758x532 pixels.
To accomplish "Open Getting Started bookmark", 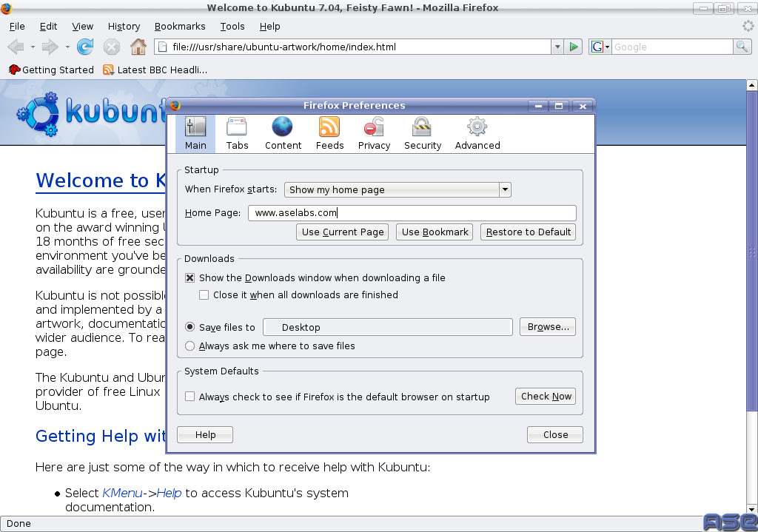I will pyautogui.click(x=51, y=70).
